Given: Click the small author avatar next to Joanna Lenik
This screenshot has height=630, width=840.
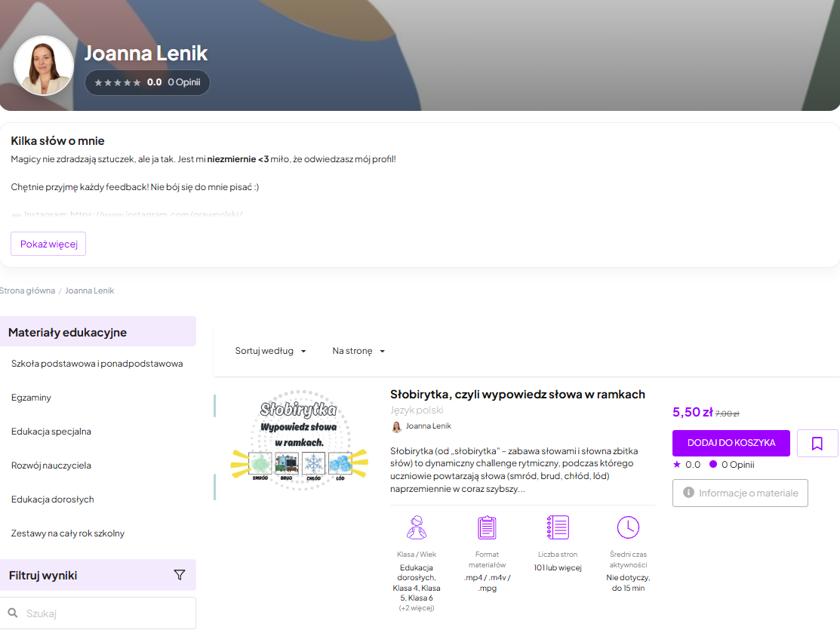Looking at the screenshot, I should (396, 426).
